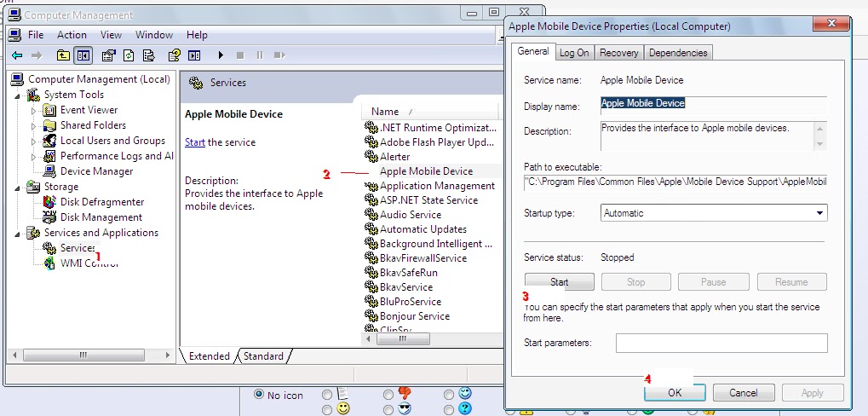Click the Start the service link
The width and height of the screenshot is (868, 416).
[195, 142]
